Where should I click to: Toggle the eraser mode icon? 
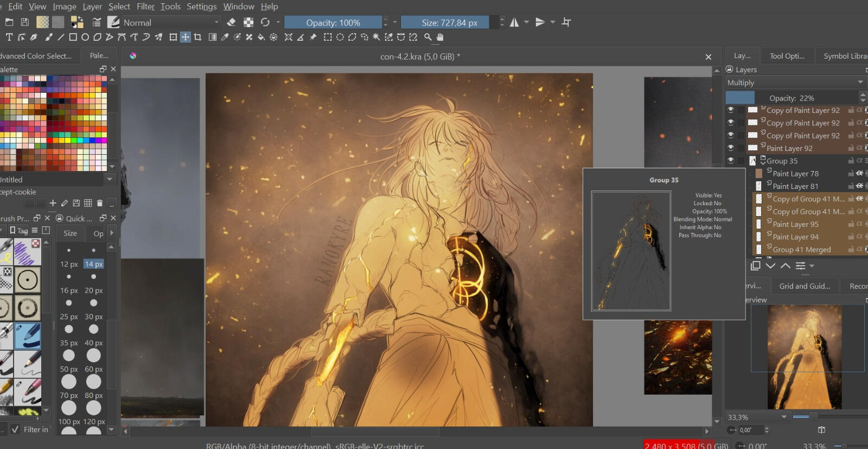(231, 22)
